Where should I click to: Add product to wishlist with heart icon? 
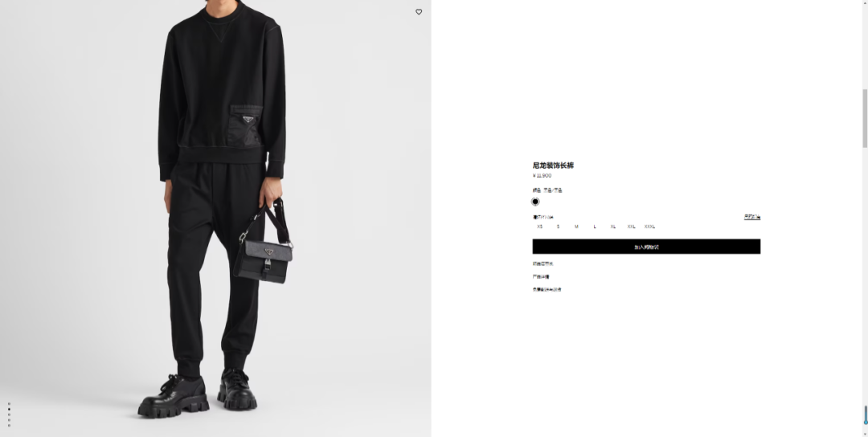[x=419, y=11]
